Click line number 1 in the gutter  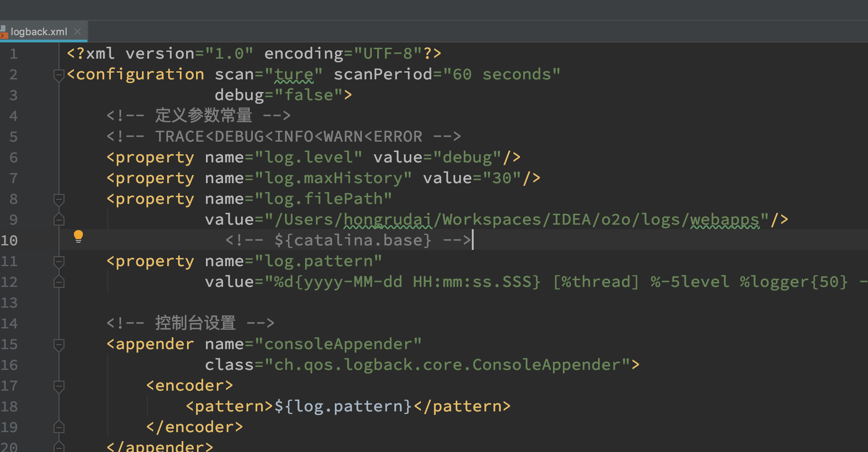14,54
